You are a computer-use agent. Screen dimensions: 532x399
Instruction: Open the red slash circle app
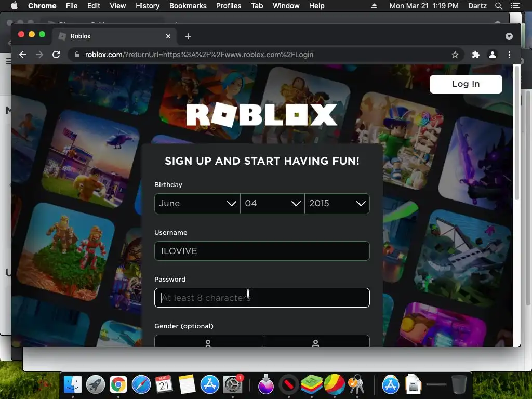289,384
